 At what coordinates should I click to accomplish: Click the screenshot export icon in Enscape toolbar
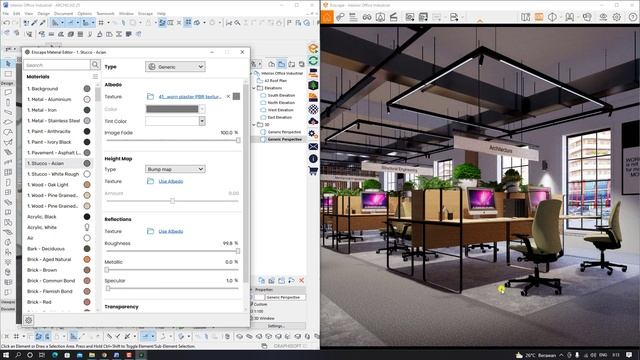point(410,17)
